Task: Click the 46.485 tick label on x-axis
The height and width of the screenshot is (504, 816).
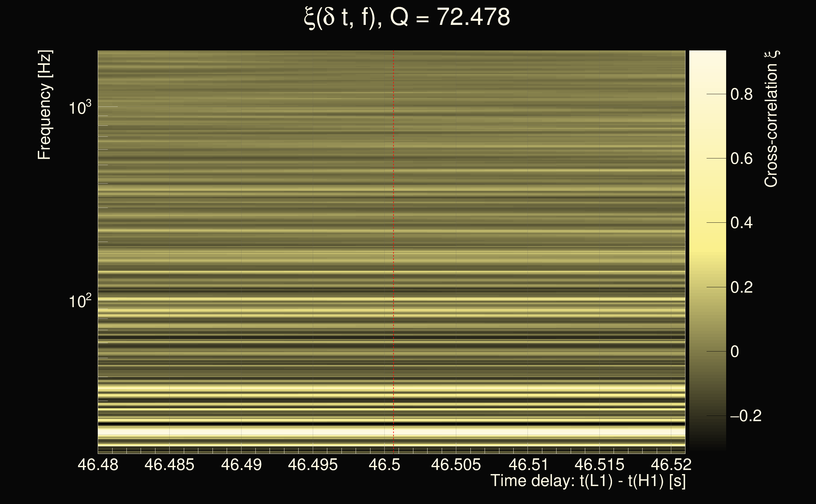Action: [x=169, y=465]
